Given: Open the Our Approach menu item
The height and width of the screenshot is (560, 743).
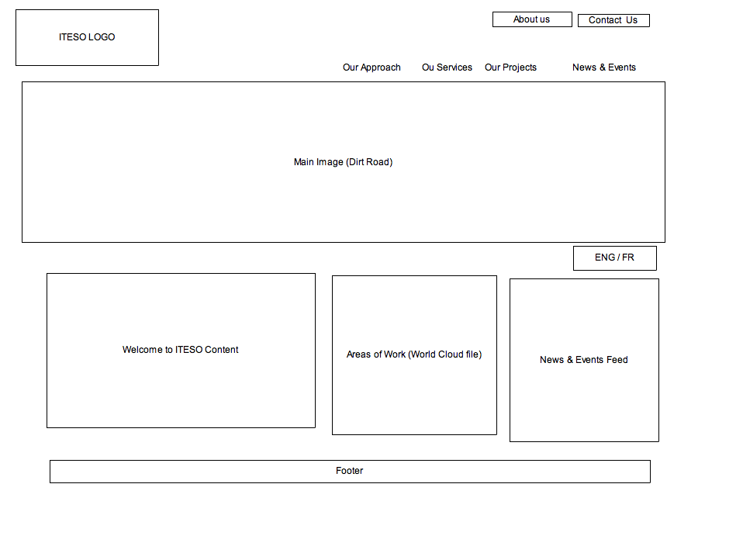Looking at the screenshot, I should click(371, 67).
